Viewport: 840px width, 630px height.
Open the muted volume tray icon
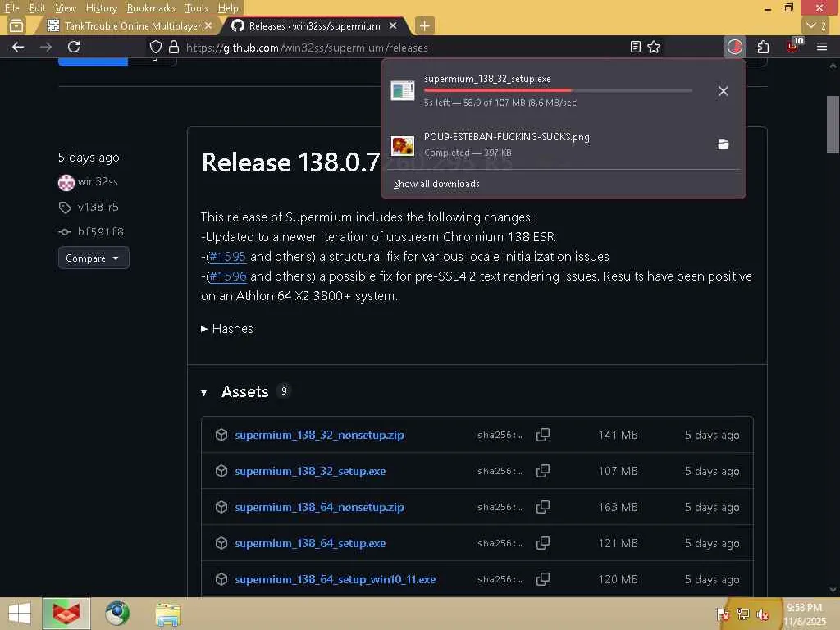763,614
